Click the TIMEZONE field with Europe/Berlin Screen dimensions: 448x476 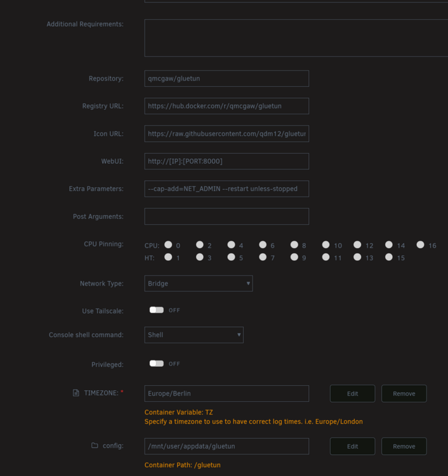click(x=227, y=393)
